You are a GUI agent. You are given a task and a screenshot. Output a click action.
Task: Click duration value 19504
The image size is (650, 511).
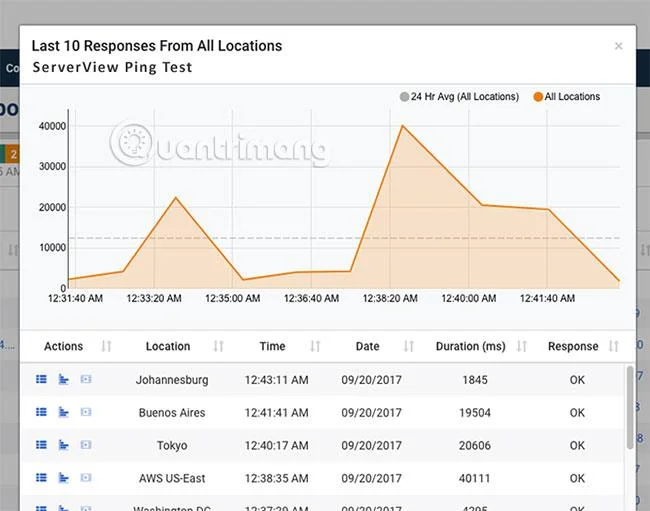pos(475,412)
